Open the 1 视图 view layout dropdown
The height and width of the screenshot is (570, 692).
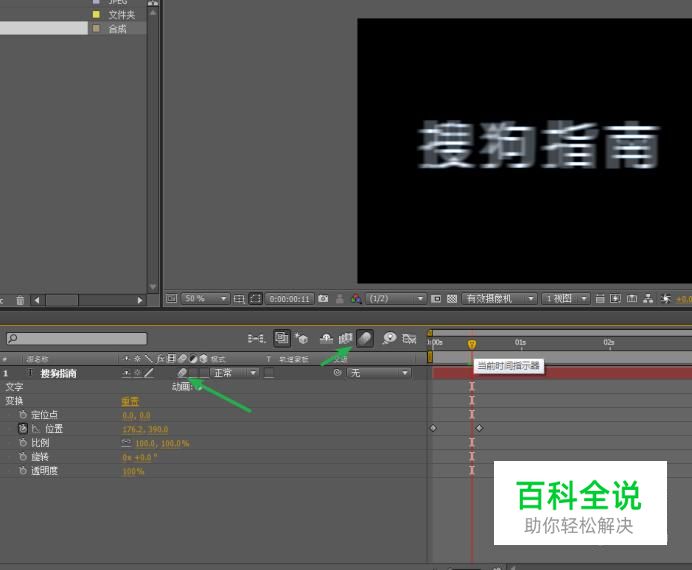click(566, 299)
